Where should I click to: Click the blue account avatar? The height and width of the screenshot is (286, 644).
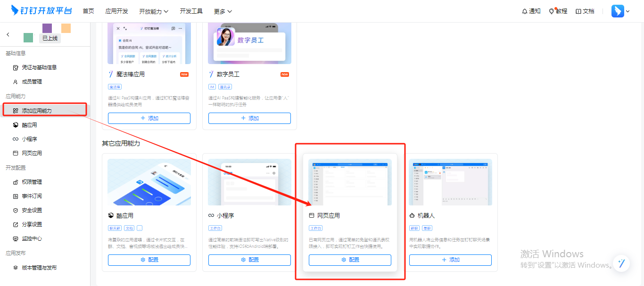(x=618, y=11)
